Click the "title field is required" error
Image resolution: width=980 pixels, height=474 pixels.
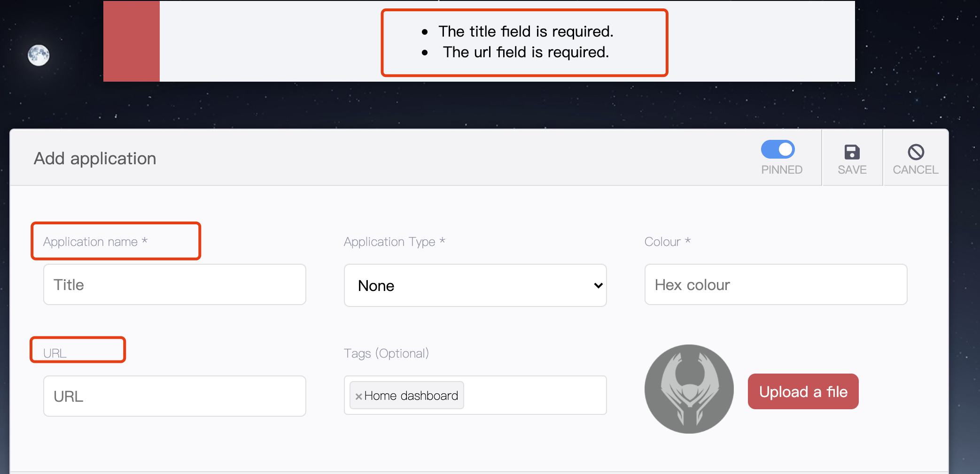(x=526, y=31)
